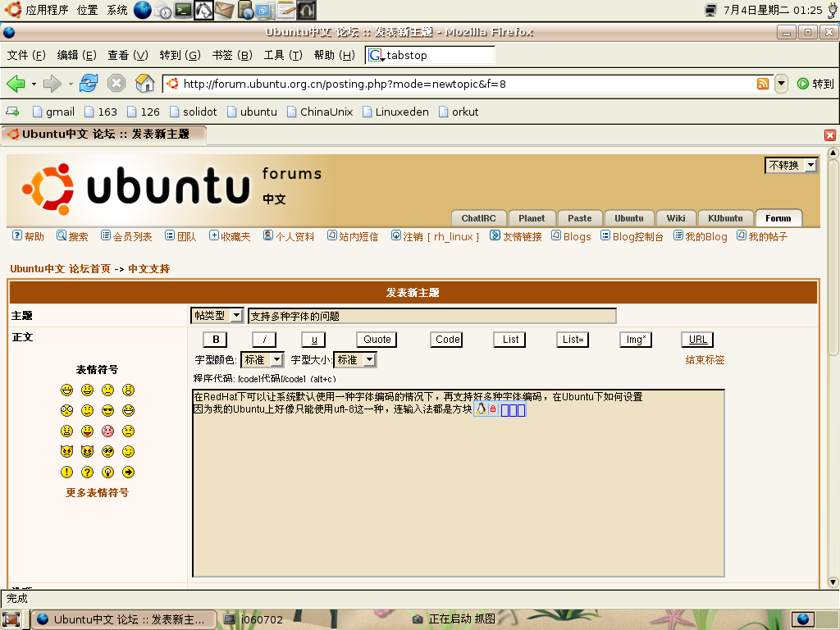Click the penguin input method icon
The height and width of the screenshot is (630, 840).
pos(481,409)
